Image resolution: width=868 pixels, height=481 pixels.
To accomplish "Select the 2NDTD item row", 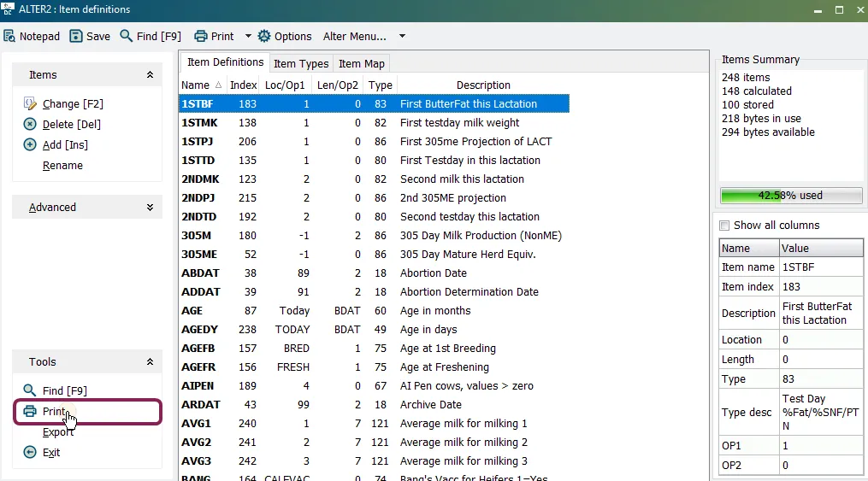I will [x=375, y=217].
